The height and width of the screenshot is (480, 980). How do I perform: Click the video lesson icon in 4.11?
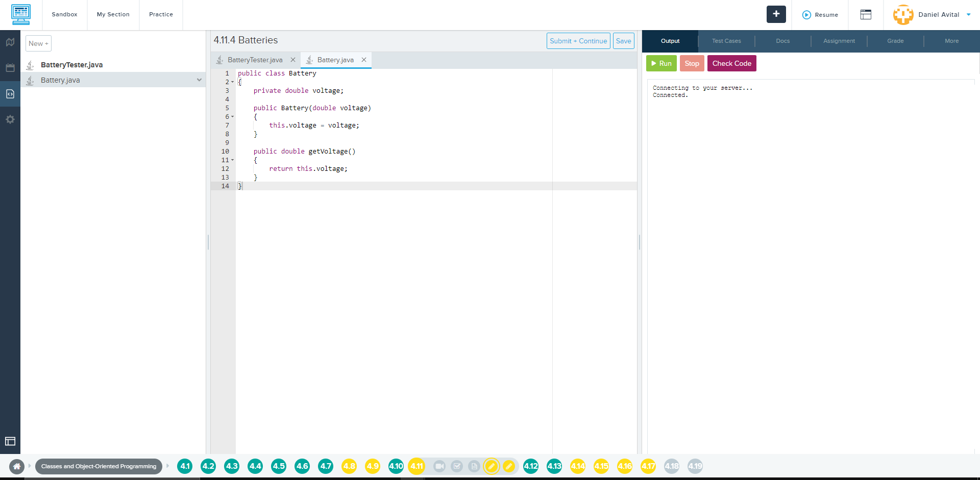[439, 466]
